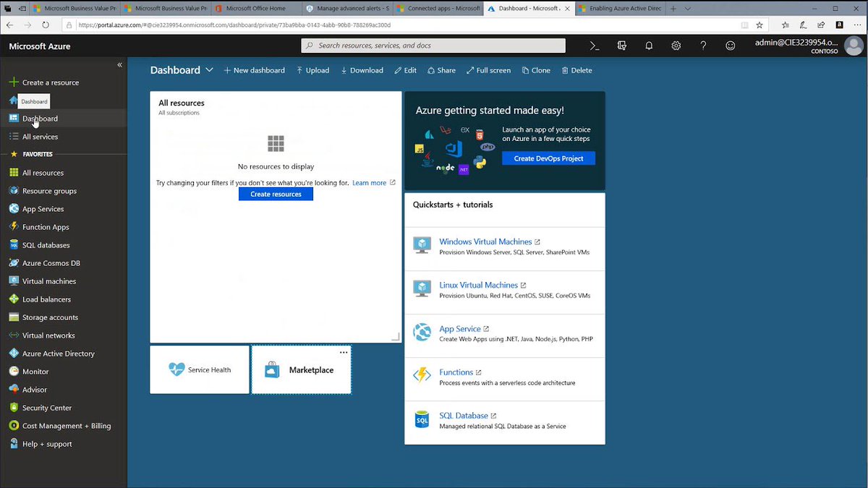Click the browser address bar URL

point(234,25)
